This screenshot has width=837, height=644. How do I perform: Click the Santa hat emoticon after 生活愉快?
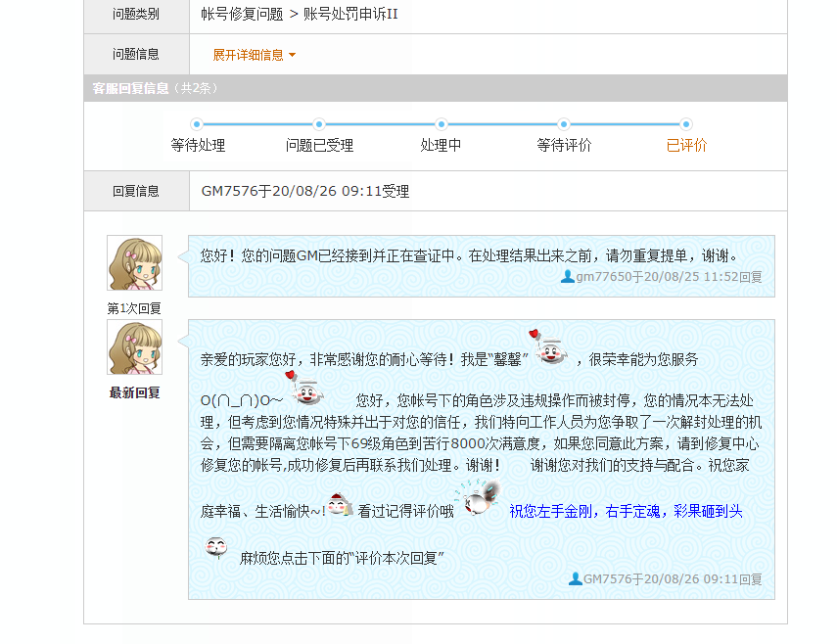(340, 505)
